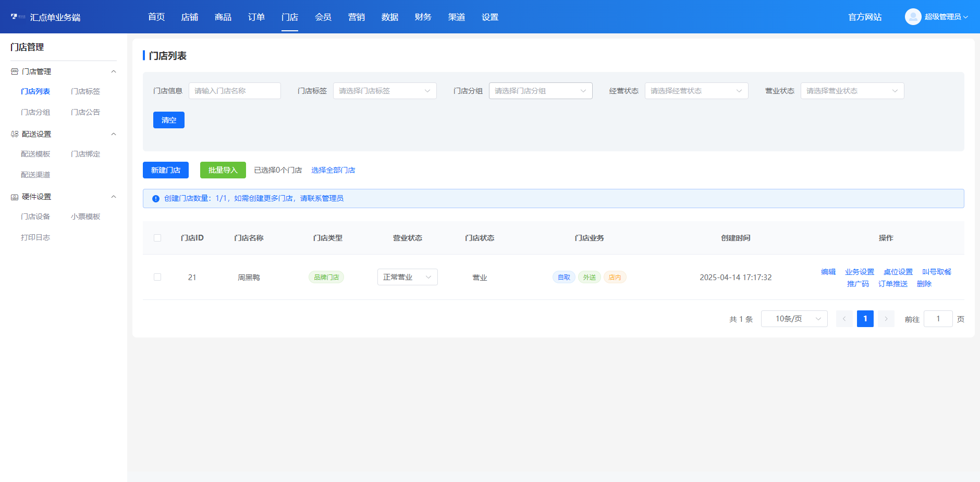Viewport: 980px width, 482px height.
Task: Toggle the select-all checkbox in table header
Action: coord(157,238)
